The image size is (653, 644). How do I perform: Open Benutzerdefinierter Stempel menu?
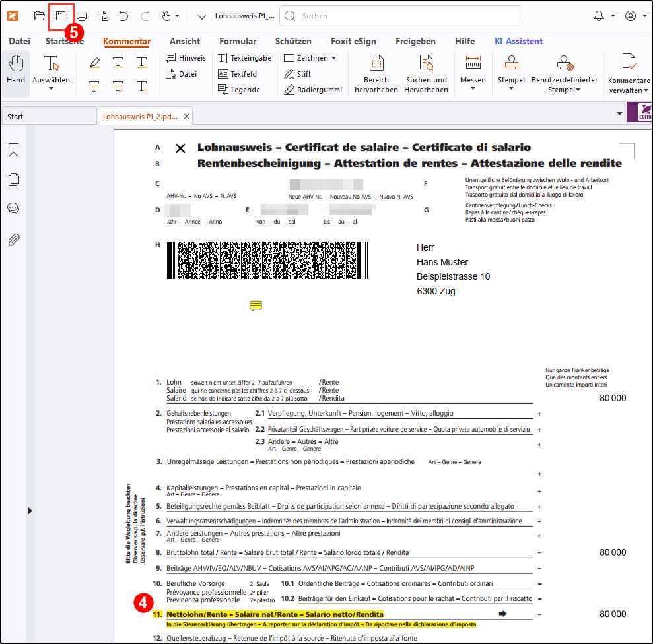565,75
